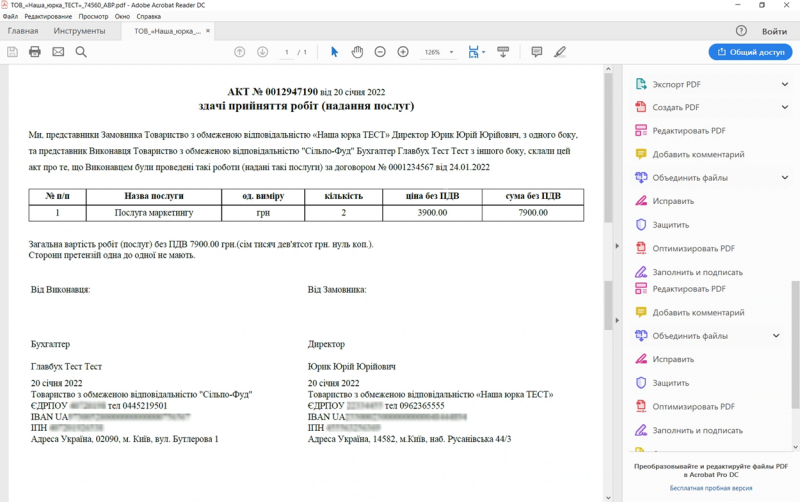Viewport: 800px width, 502px height.
Task: Zoom out with the minus button
Action: point(381,52)
